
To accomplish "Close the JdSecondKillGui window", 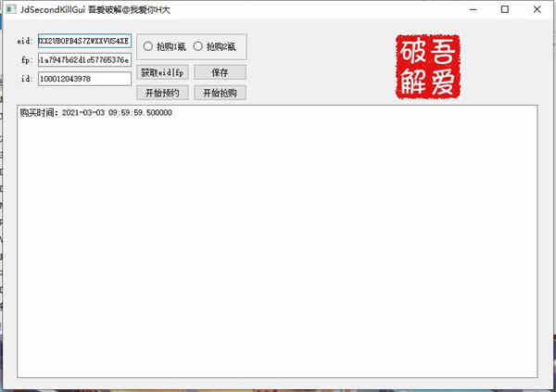I will [538, 9].
